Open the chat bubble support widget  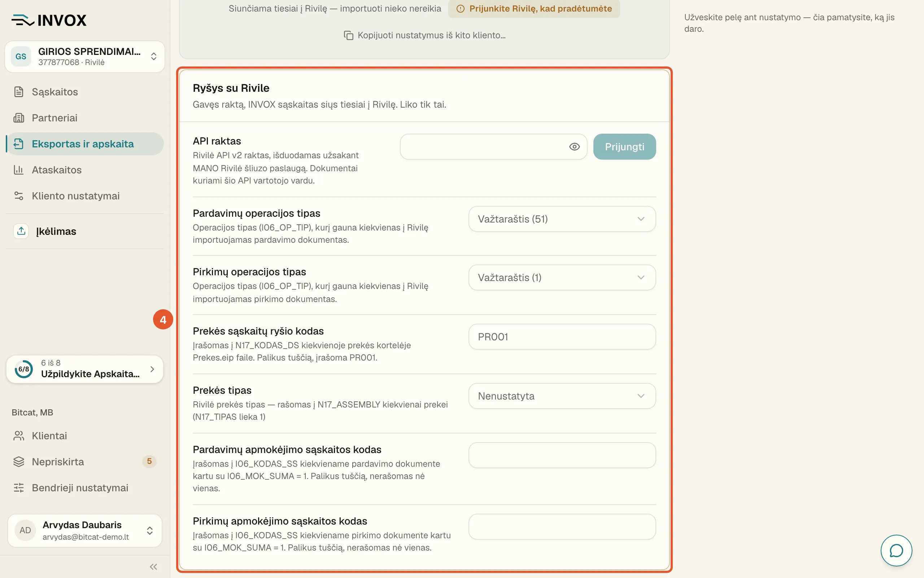click(896, 551)
